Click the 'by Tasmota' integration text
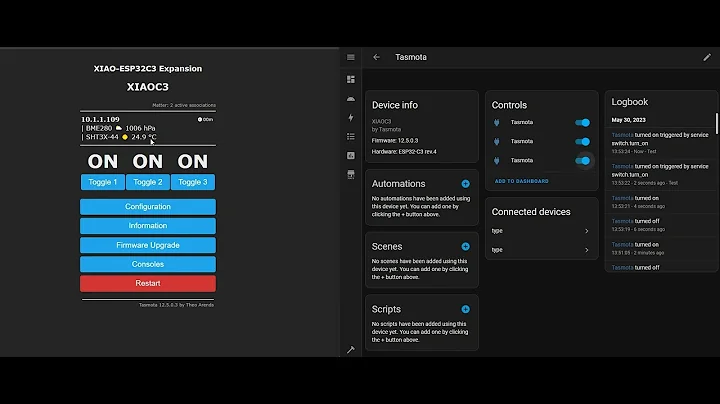This screenshot has width=720, height=404. click(386, 129)
